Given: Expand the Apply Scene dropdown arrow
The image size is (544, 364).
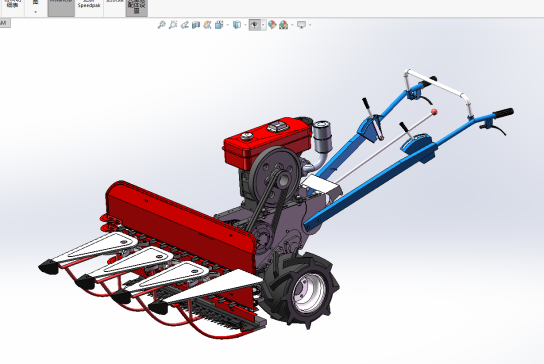Looking at the screenshot, I should pyautogui.click(x=292, y=25).
